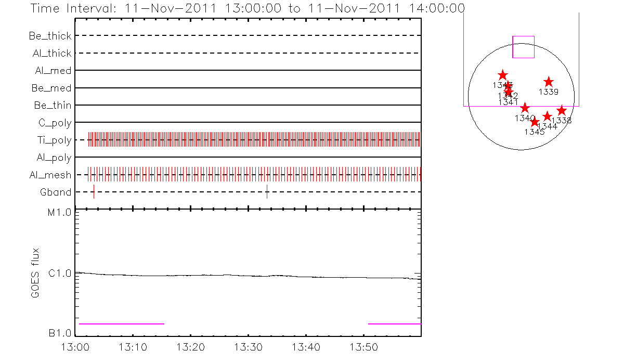624x364 pixels.
Task: Click the 'Al_med' filter label
Action: 54,71
